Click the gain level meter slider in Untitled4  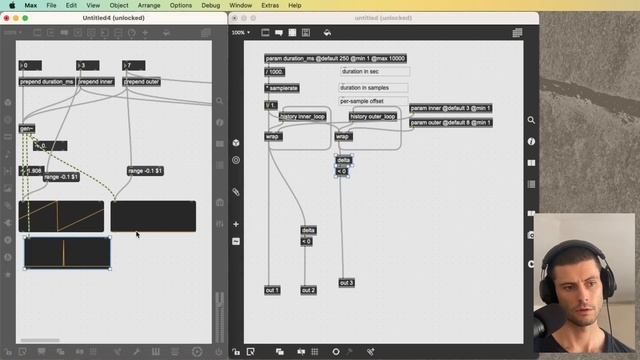pos(220,317)
